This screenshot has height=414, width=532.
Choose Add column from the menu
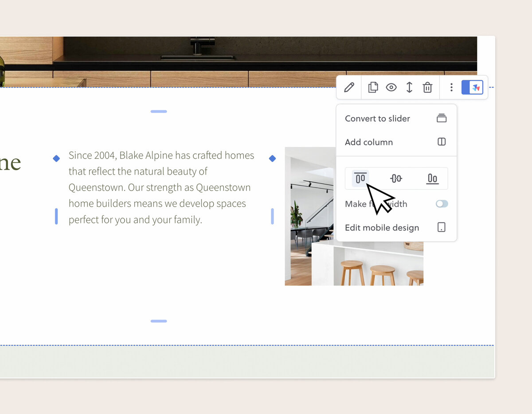369,142
